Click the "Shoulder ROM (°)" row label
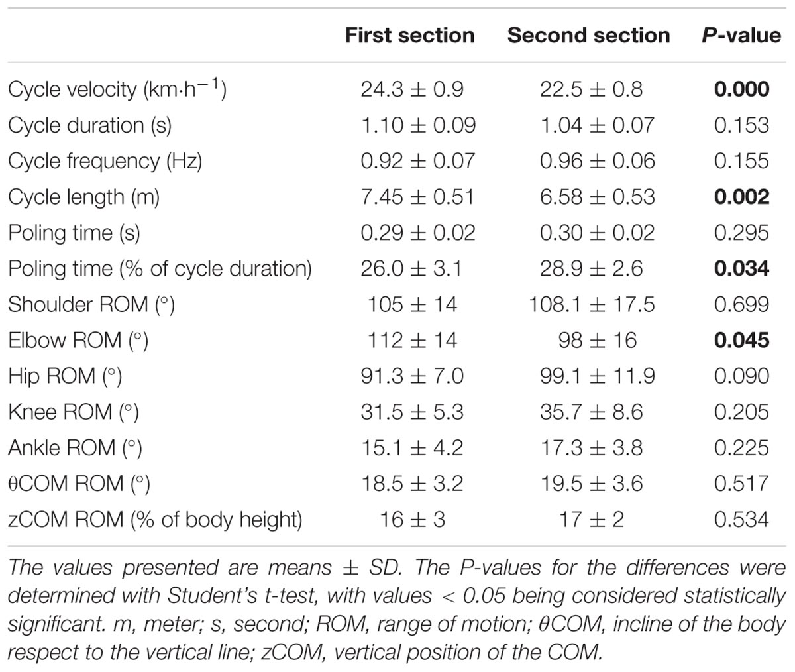Screen dimensions: 795x672 (x=91, y=304)
